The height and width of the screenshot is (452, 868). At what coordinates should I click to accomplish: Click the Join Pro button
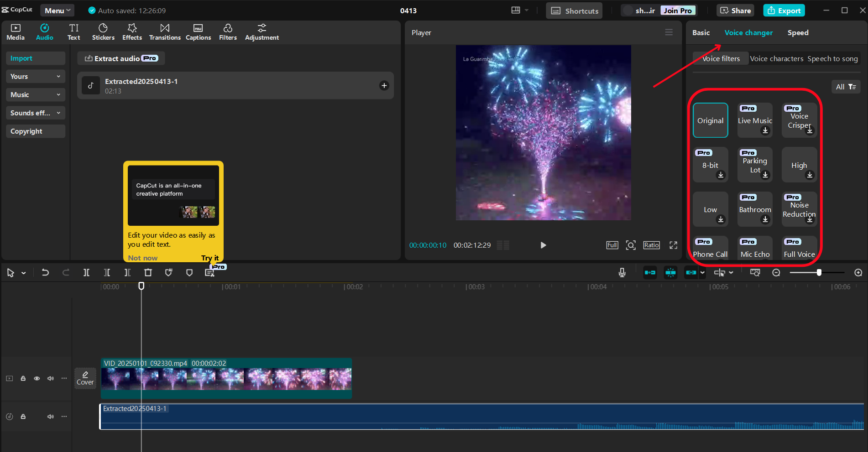678,10
